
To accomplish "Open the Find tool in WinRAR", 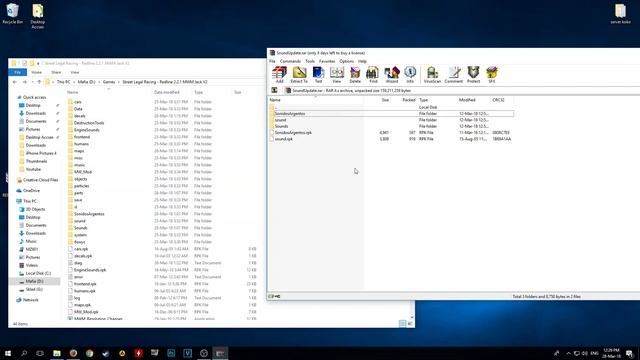I will point(373,75).
